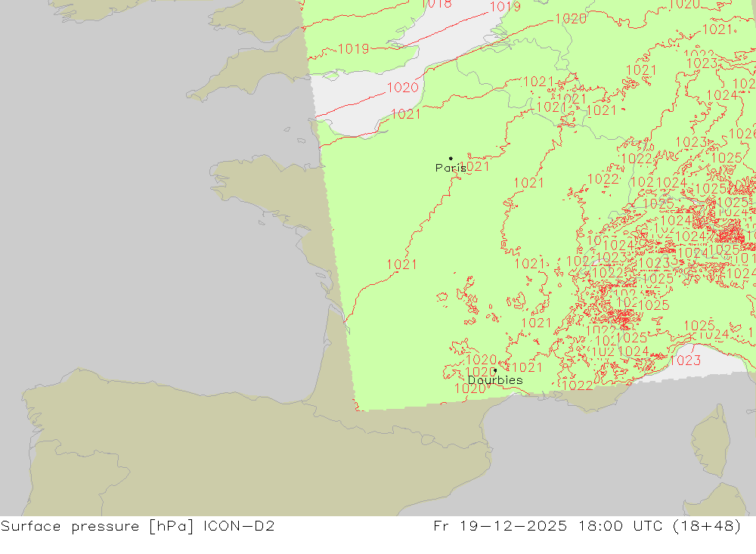Click the 1020 label over the English Channel
Viewport: 756px width, 554px height.
403,87
